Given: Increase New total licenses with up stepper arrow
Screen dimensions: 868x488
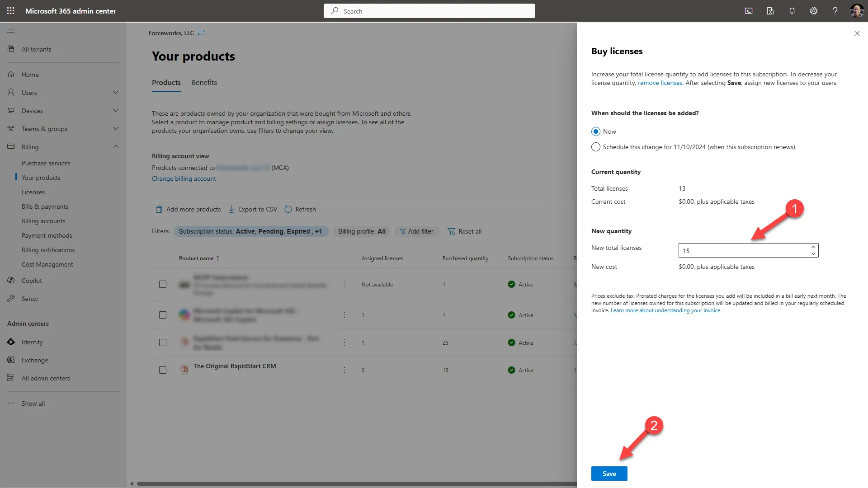Looking at the screenshot, I should 813,247.
